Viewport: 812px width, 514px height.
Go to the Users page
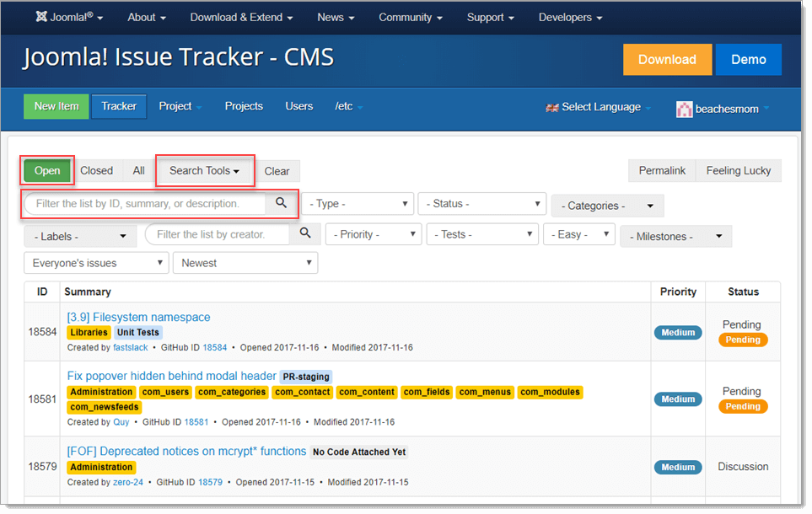[x=298, y=106]
